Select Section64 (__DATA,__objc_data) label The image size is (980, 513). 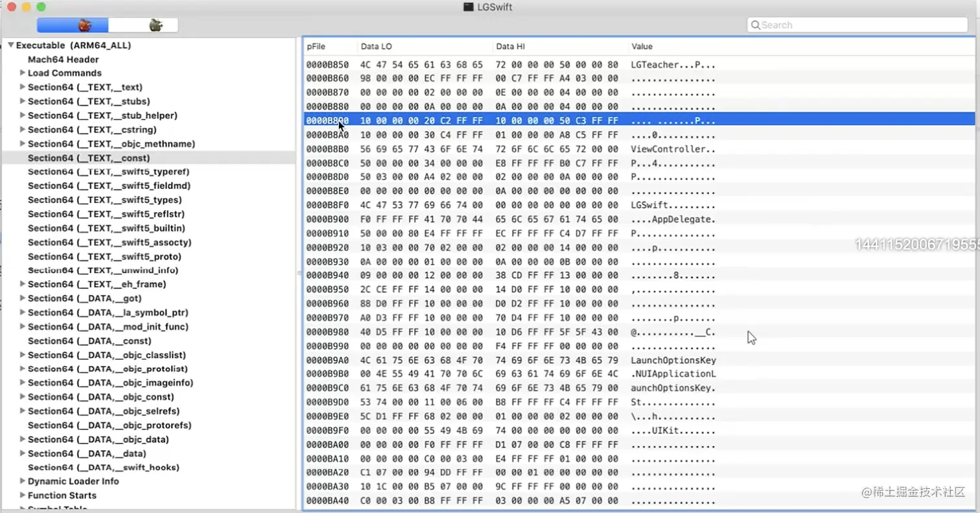point(99,440)
